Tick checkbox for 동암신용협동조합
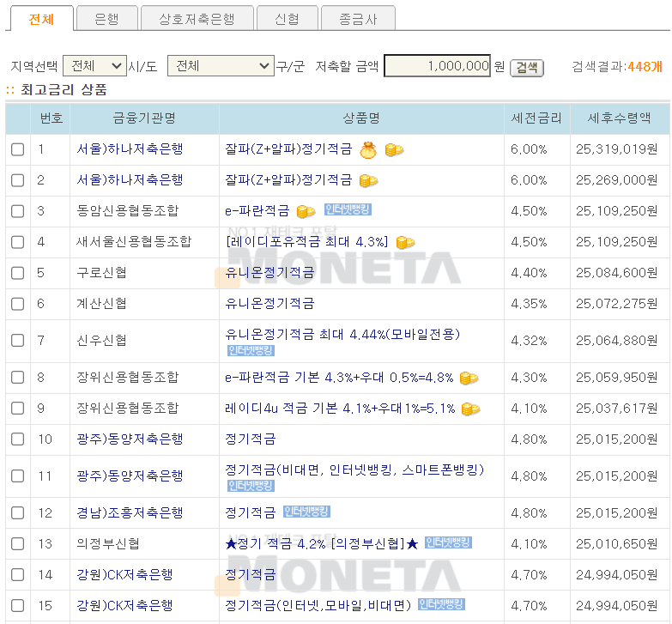This screenshot has width=672, height=624. (17, 211)
